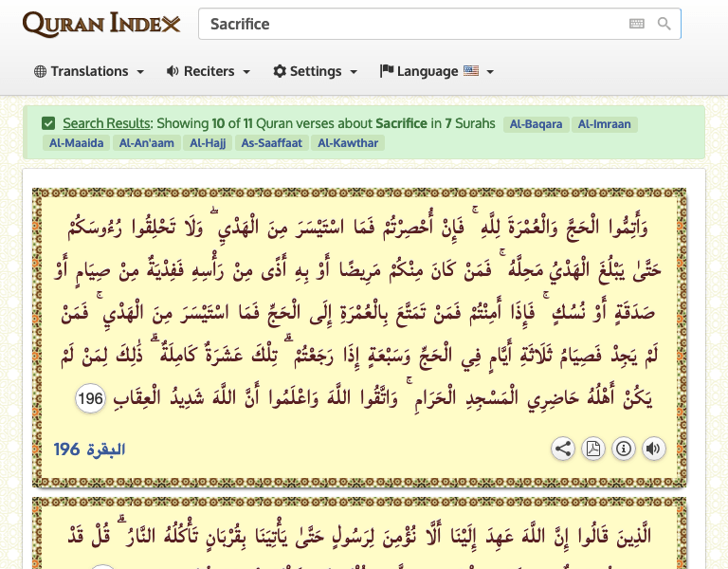Select the Al-Baqara surah tag
Image resolution: width=728 pixels, height=569 pixels.
pyautogui.click(x=536, y=124)
